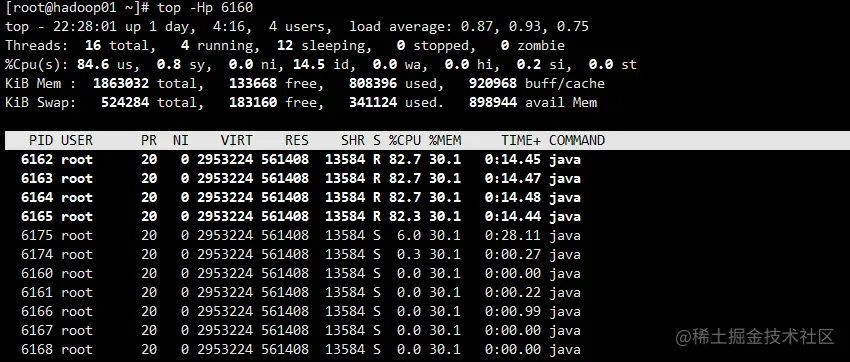Click TIME+ value 0:00.27

pyautogui.click(x=513, y=254)
